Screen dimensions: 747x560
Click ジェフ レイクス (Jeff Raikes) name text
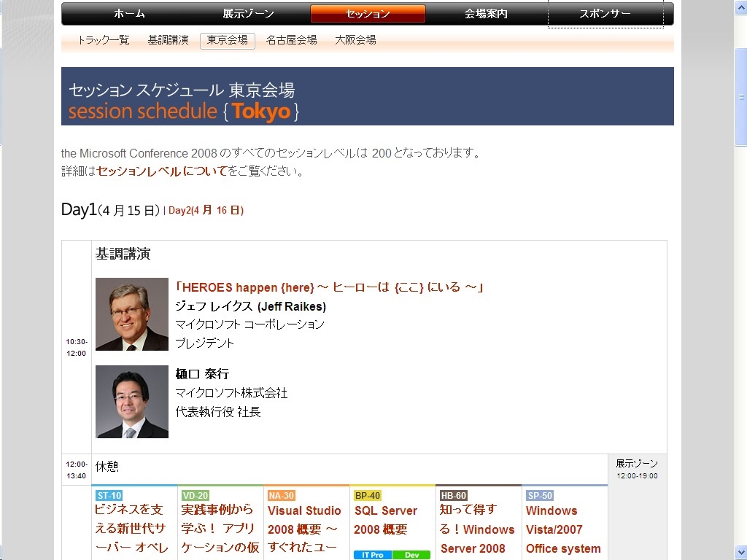click(x=251, y=306)
